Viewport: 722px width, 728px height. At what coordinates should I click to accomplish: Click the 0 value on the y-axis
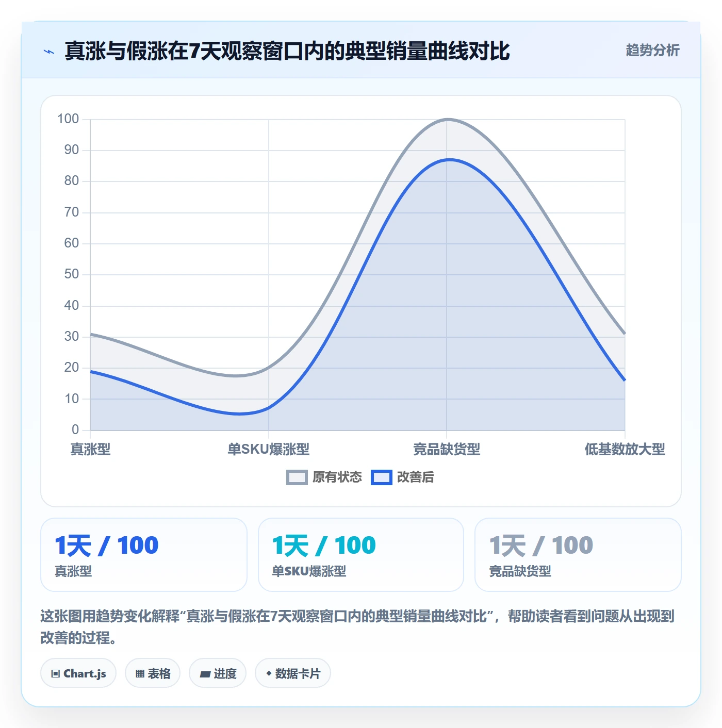tap(75, 429)
